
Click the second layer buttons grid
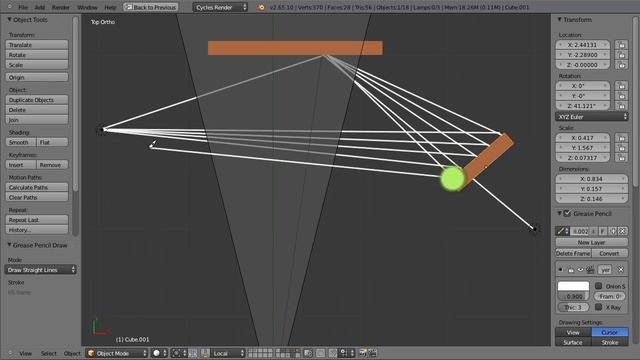pos(287,353)
